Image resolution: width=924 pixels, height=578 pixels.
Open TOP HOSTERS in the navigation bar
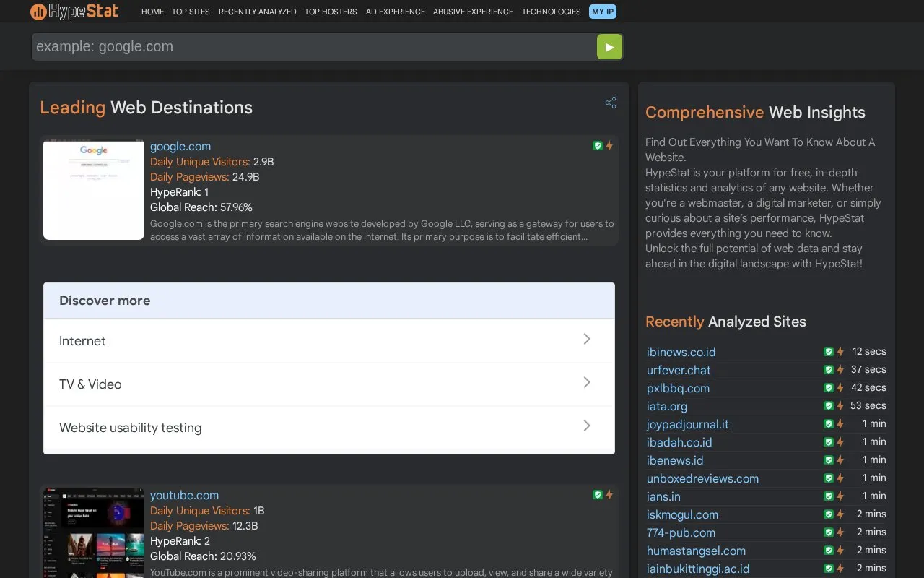(331, 12)
